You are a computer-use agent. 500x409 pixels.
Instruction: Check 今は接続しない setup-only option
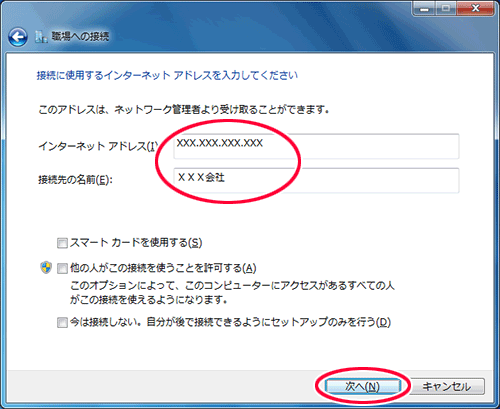62,322
